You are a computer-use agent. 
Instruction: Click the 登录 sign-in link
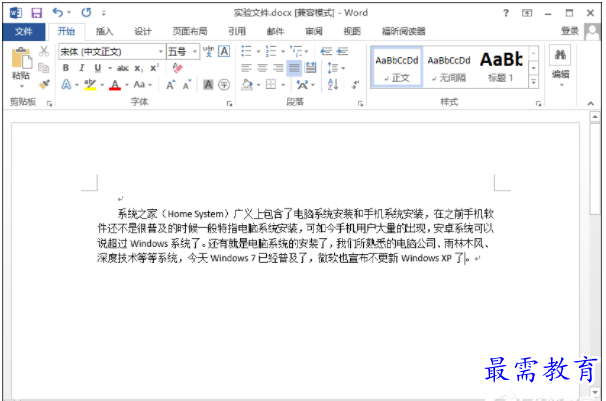[x=570, y=31]
